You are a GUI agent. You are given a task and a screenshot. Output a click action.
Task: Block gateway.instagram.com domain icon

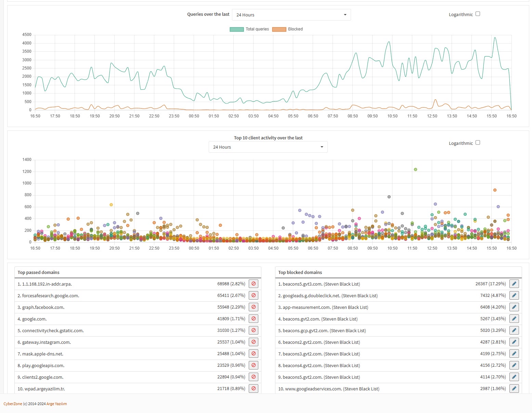(x=254, y=342)
